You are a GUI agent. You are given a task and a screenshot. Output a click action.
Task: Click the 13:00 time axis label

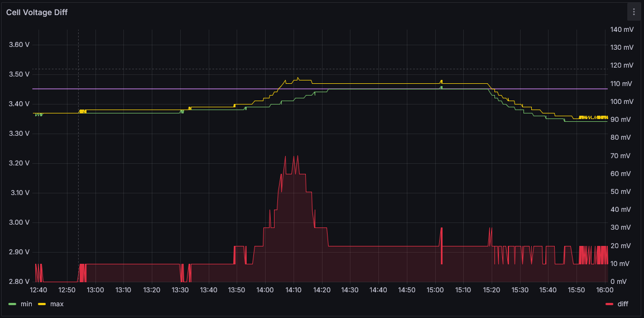coord(95,290)
